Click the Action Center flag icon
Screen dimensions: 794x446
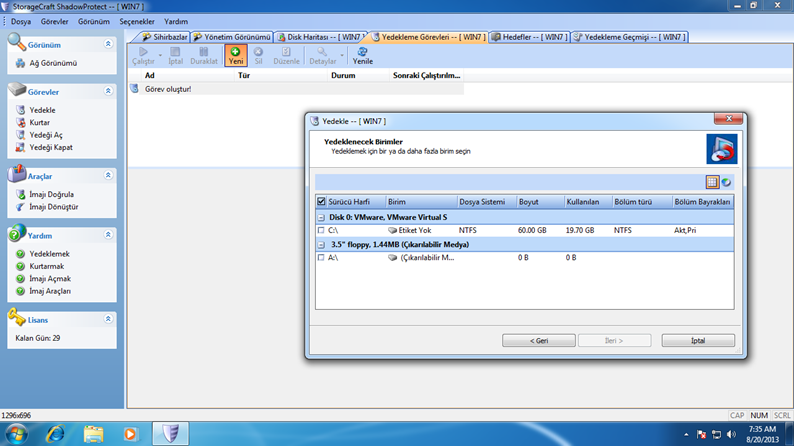[701, 434]
